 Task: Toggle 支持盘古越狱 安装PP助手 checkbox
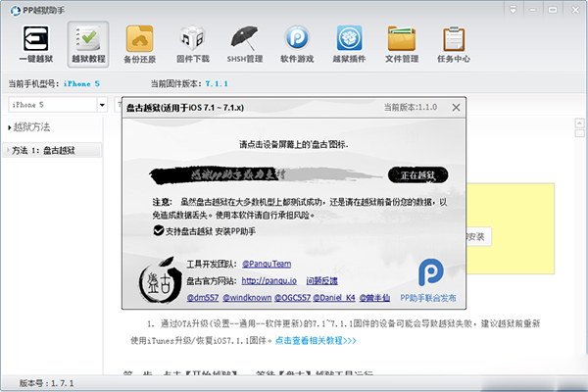click(x=159, y=230)
